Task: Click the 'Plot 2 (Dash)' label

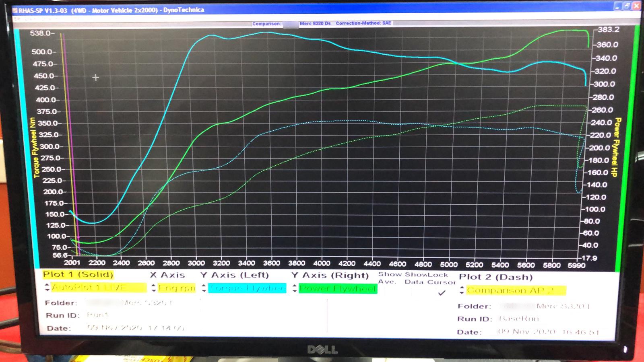Action: pyautogui.click(x=496, y=277)
